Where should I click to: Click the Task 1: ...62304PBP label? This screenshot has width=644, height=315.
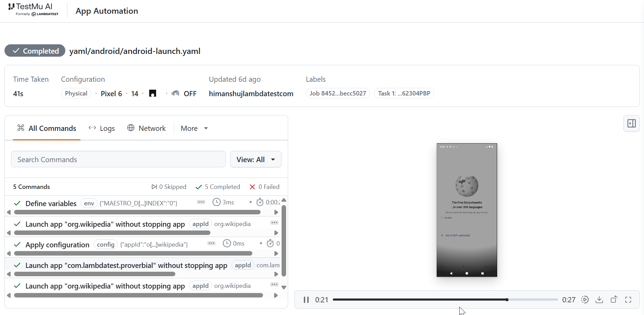point(404,93)
